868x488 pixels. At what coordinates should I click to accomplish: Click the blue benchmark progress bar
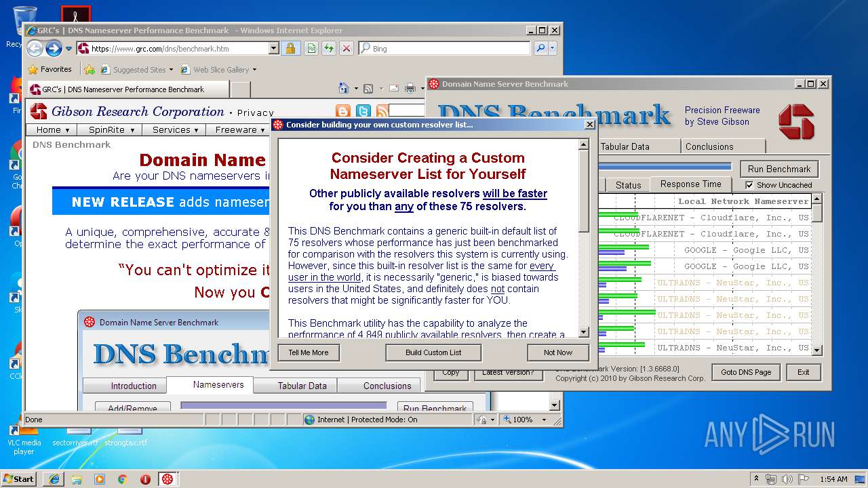point(665,166)
